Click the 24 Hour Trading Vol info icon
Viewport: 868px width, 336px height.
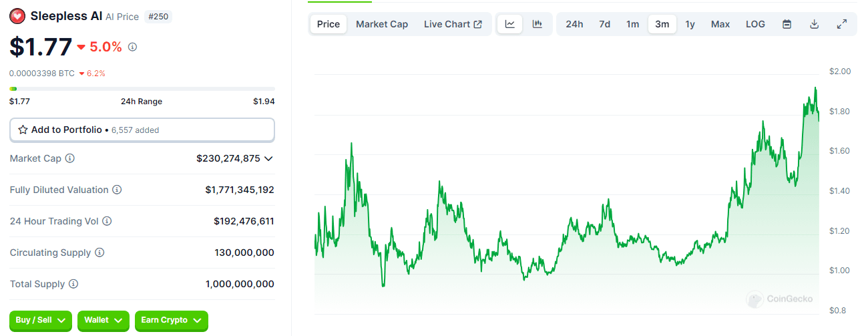pyautogui.click(x=107, y=221)
